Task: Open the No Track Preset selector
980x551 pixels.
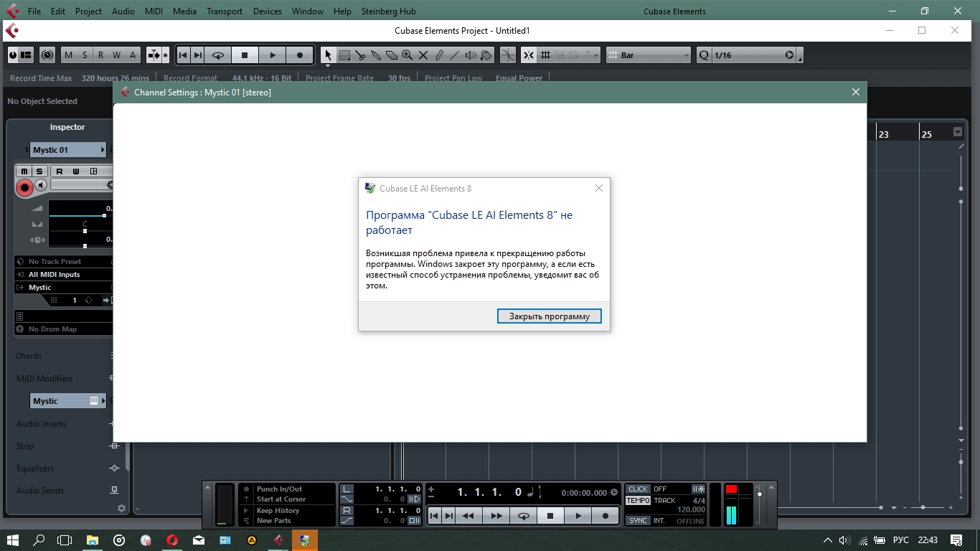Action: click(x=64, y=262)
